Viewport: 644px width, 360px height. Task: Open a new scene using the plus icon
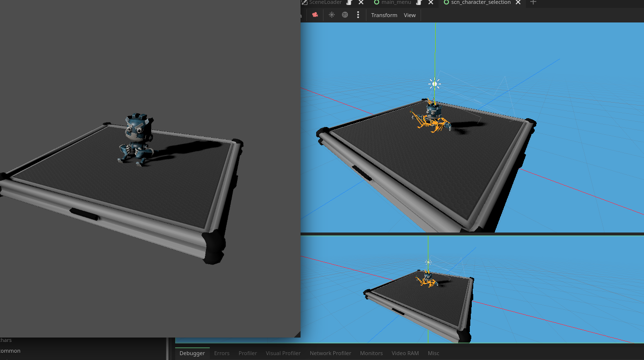(x=533, y=2)
